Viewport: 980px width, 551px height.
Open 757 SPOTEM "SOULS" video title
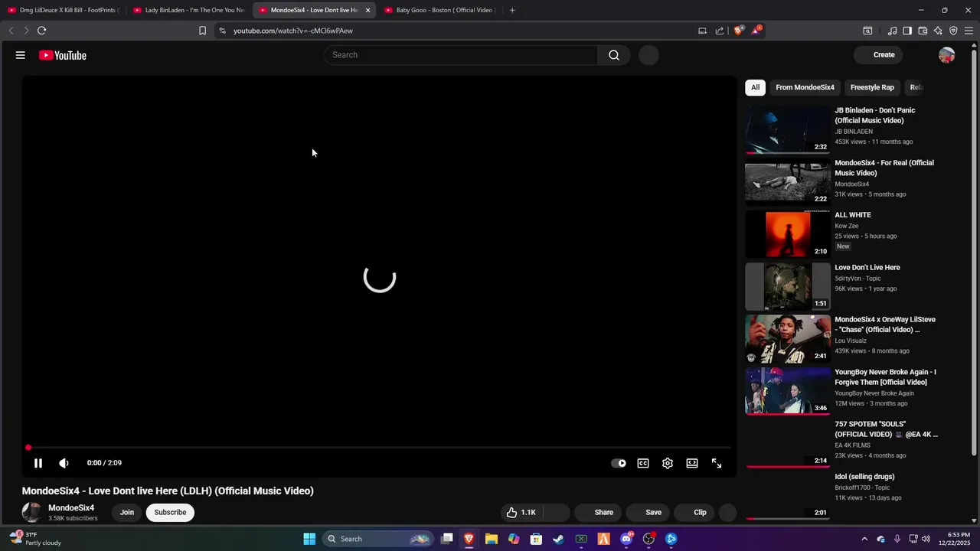click(886, 429)
